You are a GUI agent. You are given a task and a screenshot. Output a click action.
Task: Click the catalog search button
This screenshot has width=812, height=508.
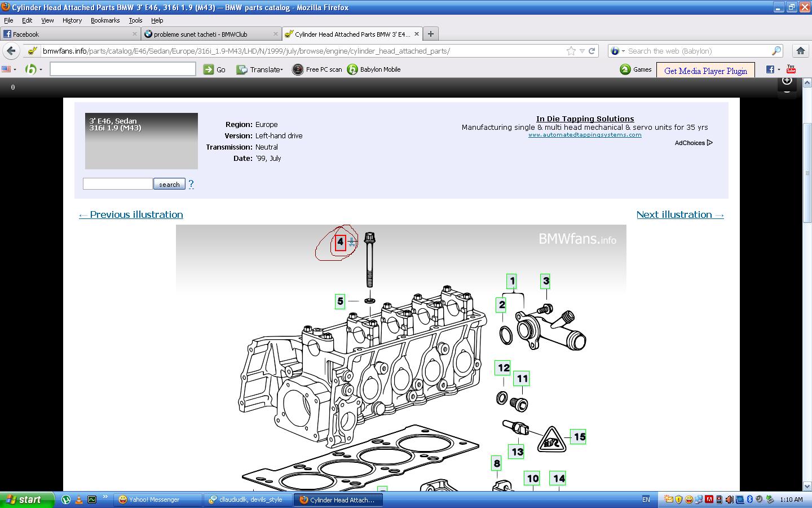(x=169, y=184)
